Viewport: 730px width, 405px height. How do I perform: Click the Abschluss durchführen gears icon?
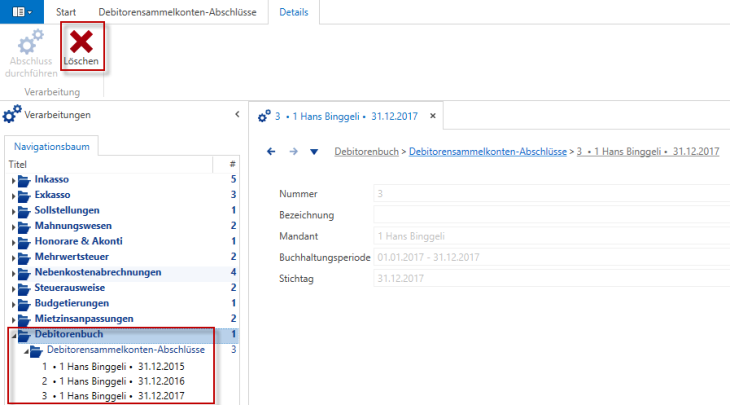click(31, 42)
